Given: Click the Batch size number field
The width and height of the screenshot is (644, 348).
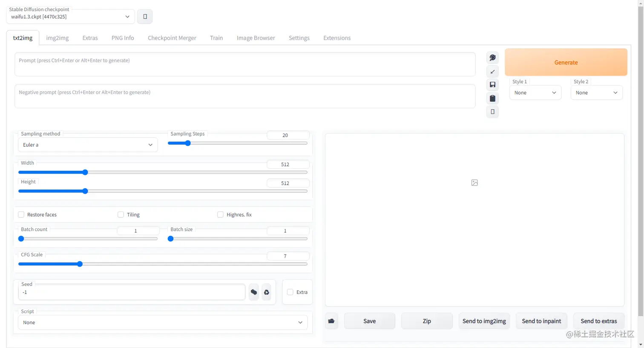Looking at the screenshot, I should [x=288, y=231].
